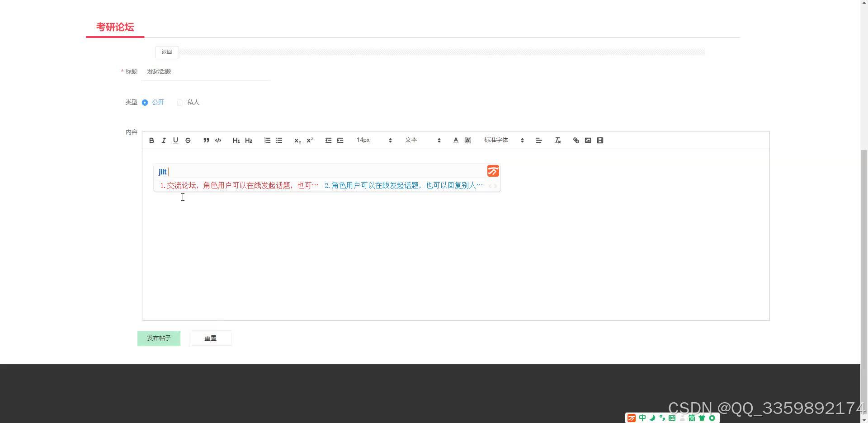Open the text background color picker
This screenshot has height=423, width=868.
pos(468,141)
